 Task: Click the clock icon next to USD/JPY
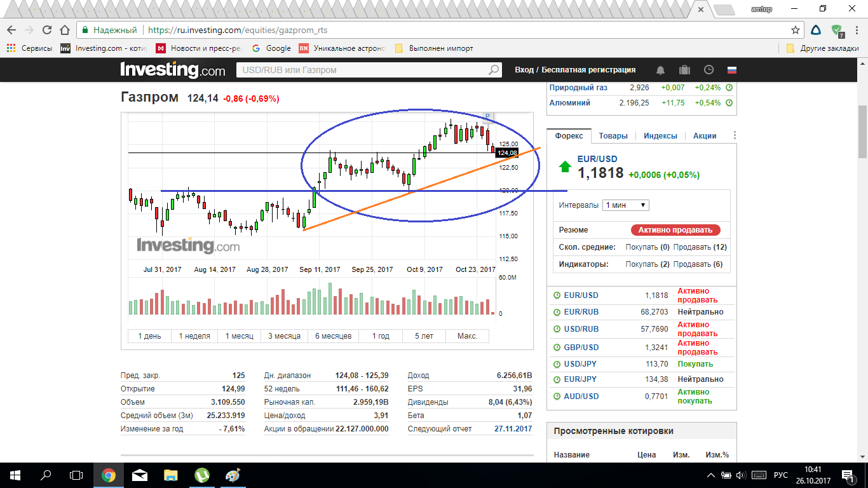pos(557,364)
